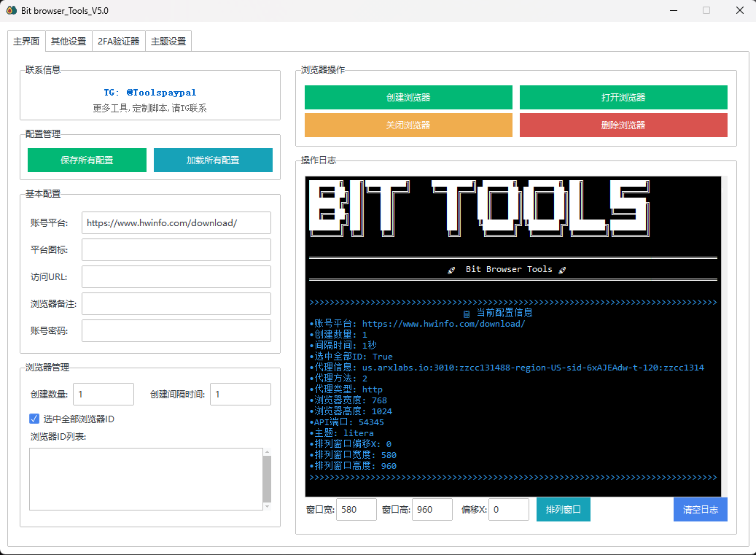Click the @Toolspaypal TG contact link

point(160,93)
